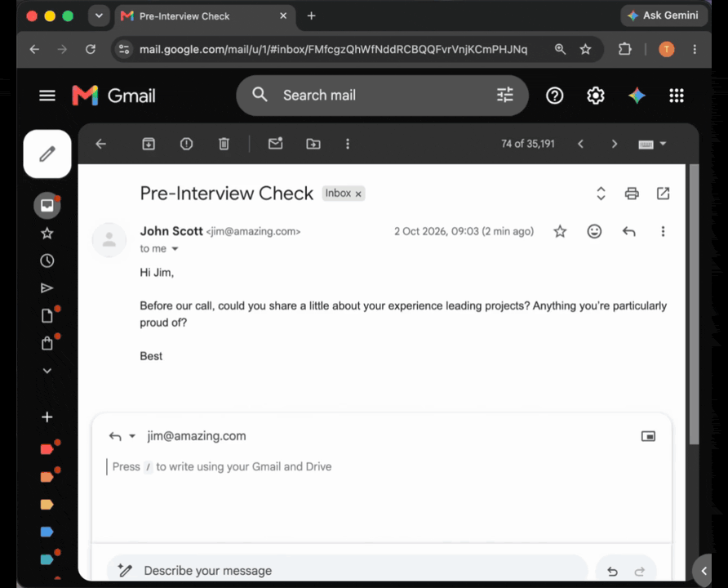Open the Gemini sparkle in Gmail header
Viewport: 728px width, 588px height.
click(637, 96)
